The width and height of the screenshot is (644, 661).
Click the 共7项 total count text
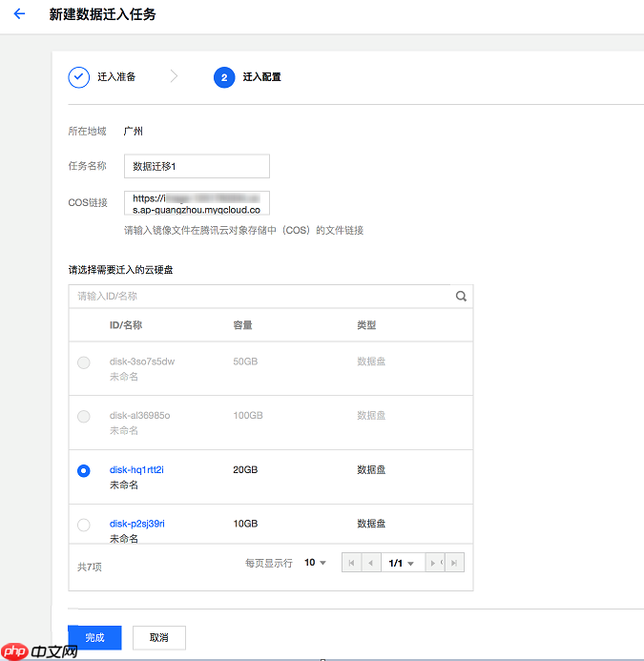(x=90, y=567)
